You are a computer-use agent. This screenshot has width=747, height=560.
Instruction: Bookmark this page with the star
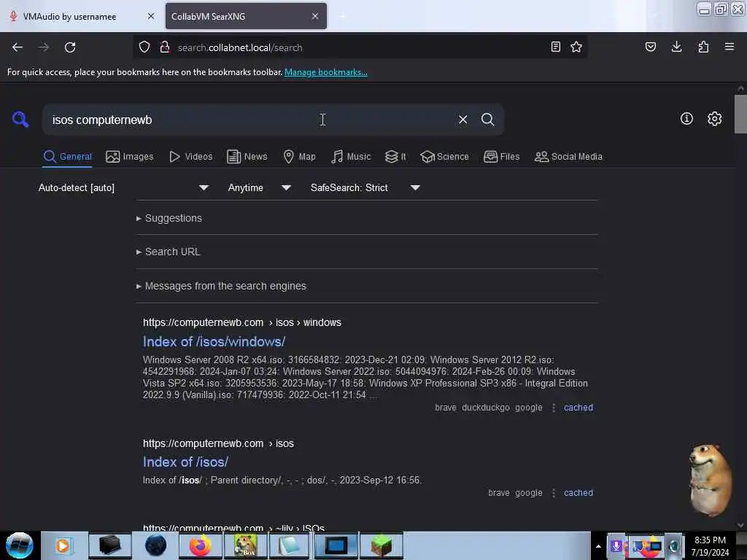pos(576,47)
